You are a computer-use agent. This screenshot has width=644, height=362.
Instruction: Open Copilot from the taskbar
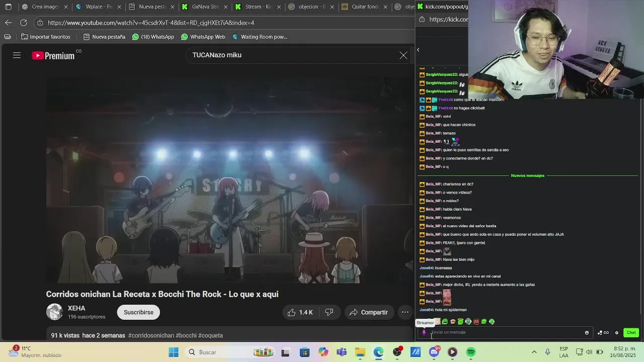click(323, 352)
